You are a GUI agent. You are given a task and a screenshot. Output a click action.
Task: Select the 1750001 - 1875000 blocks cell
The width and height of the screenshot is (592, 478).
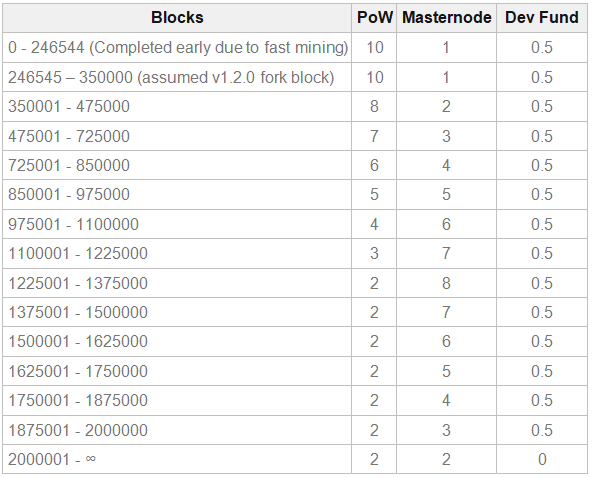point(177,400)
